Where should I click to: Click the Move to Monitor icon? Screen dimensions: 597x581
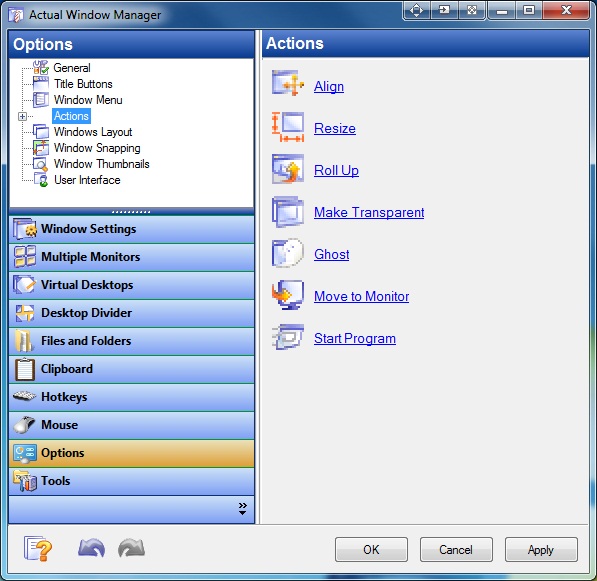[x=288, y=295]
